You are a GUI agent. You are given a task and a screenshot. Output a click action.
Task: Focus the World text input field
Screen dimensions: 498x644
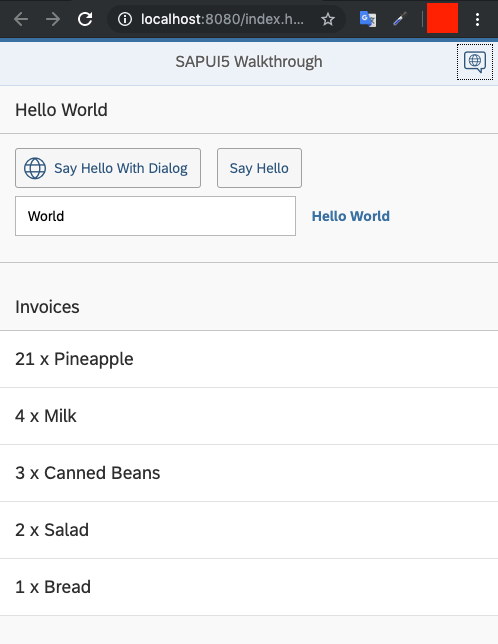[x=156, y=216]
